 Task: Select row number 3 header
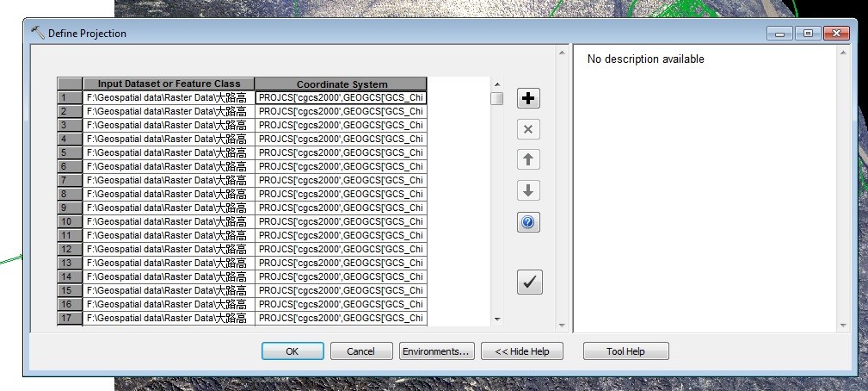click(x=70, y=125)
